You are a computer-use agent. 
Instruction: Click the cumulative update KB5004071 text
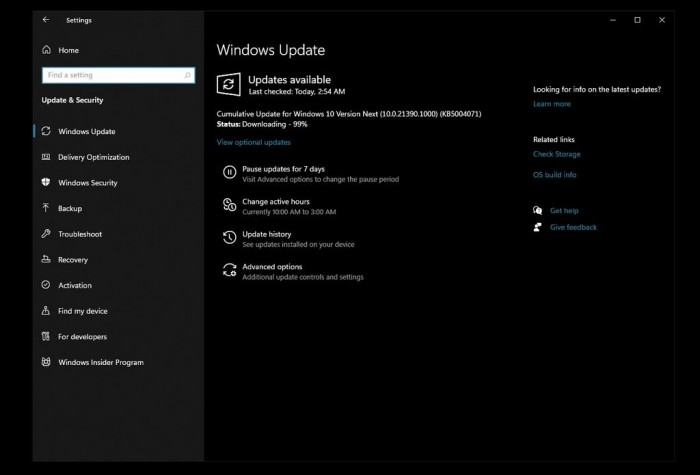point(349,114)
